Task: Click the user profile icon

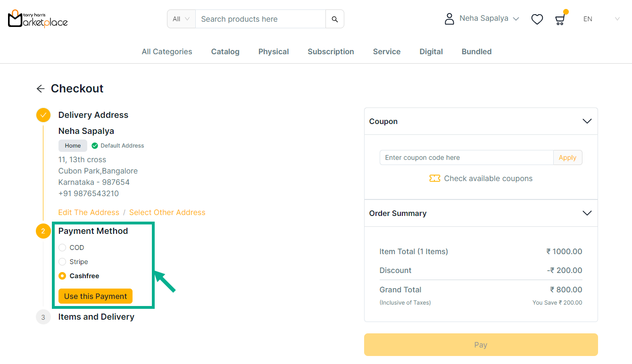Action: (449, 19)
